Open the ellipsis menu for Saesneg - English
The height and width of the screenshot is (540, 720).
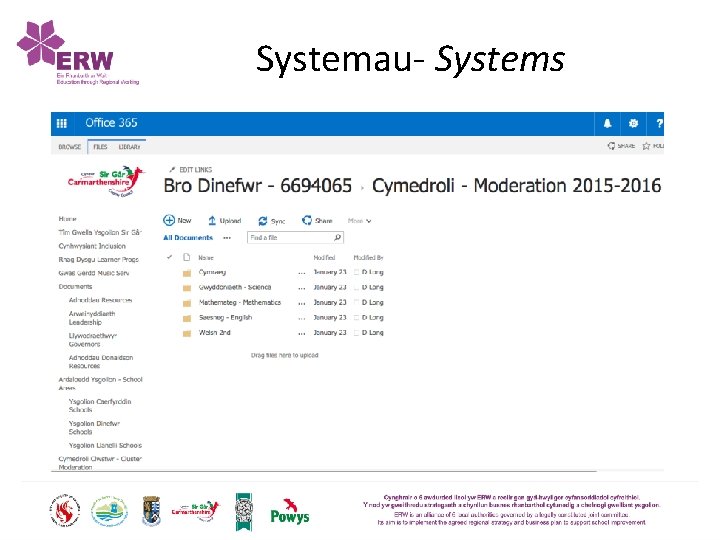(302, 318)
